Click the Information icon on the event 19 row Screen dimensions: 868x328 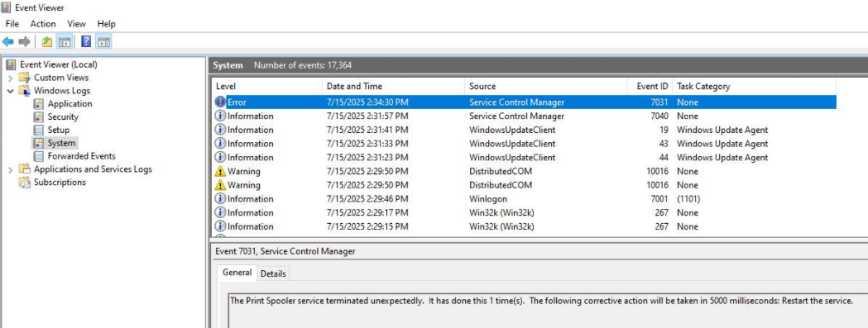coord(220,130)
